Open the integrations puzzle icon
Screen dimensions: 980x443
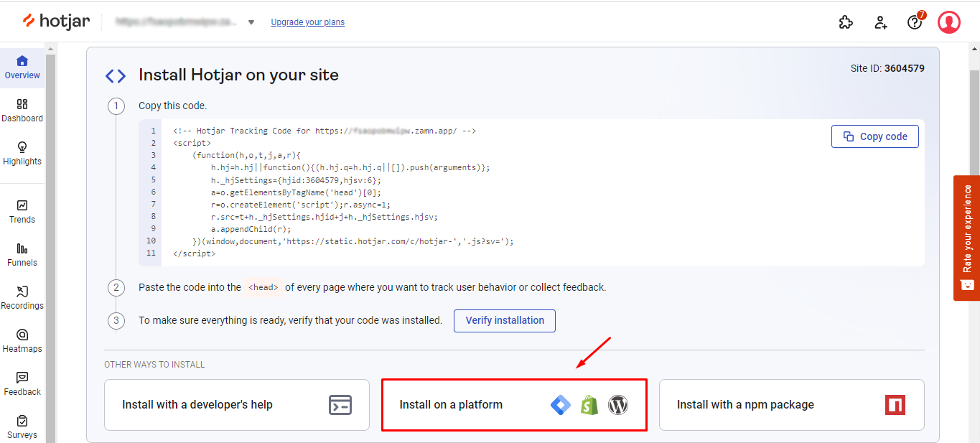click(846, 22)
